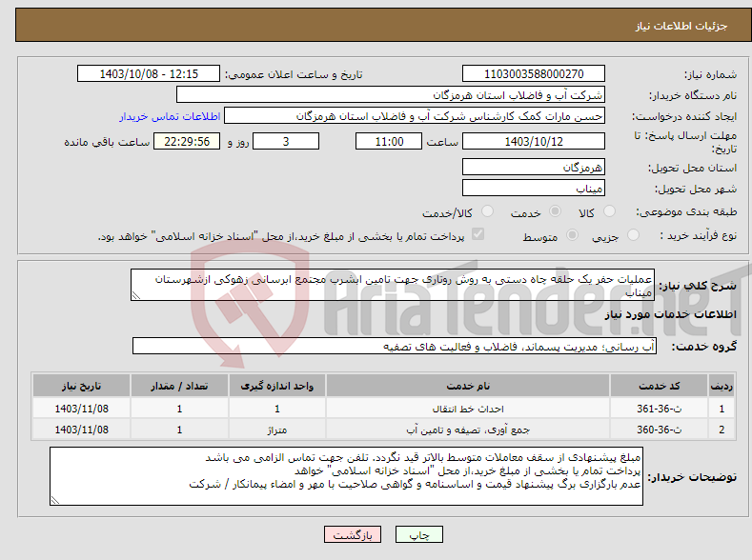Select the کالا radio button

click(609, 211)
